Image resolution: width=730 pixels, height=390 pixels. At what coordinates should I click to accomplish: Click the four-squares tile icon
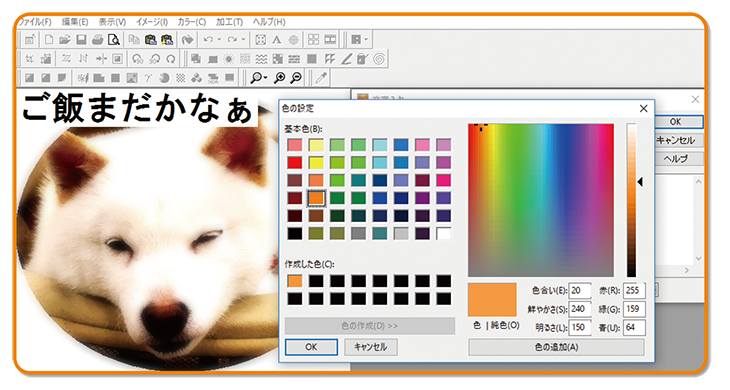[313, 40]
